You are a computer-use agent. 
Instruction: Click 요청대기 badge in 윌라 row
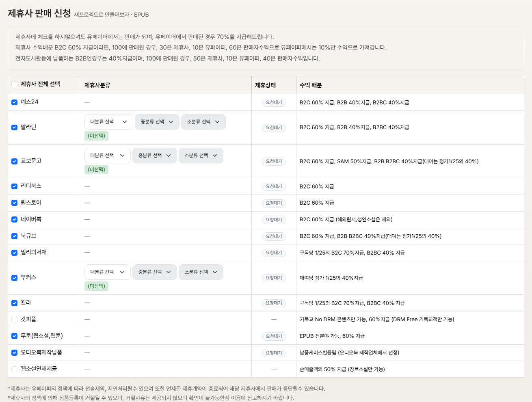pyautogui.click(x=274, y=303)
